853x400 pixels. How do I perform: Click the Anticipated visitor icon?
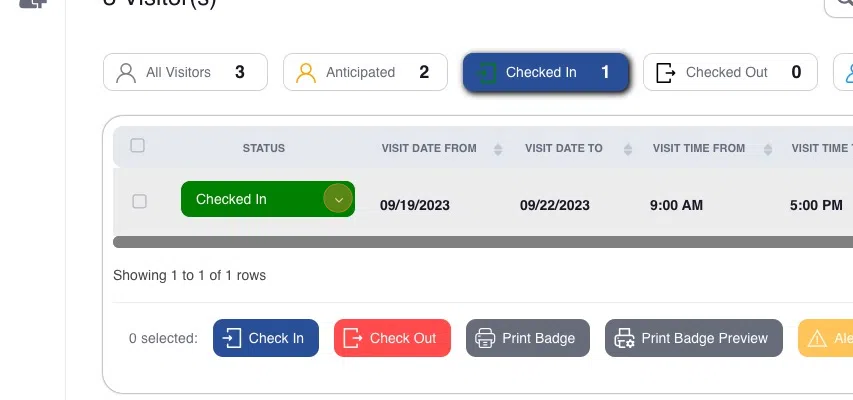click(306, 73)
